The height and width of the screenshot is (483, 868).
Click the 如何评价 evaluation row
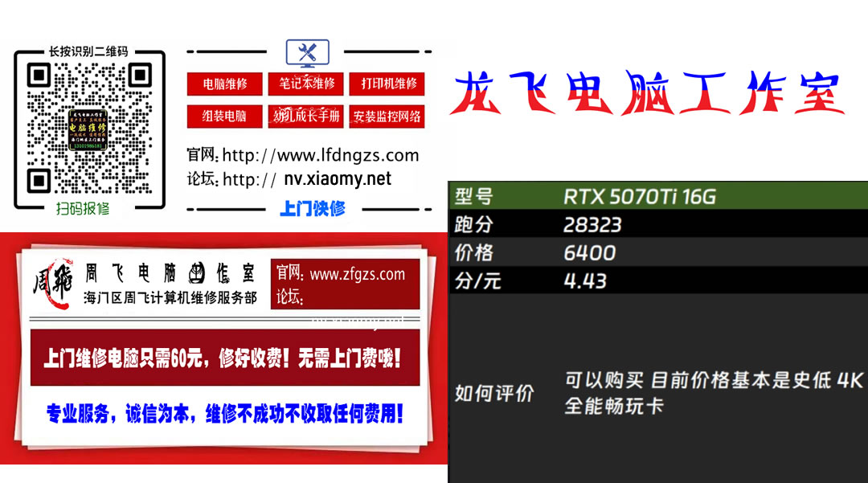pos(493,393)
